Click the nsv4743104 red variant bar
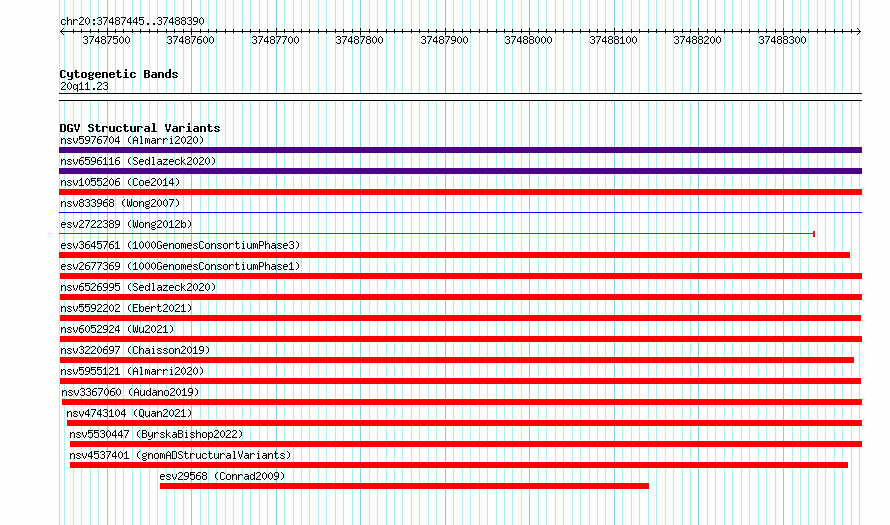The width and height of the screenshot is (890, 525). [464, 423]
